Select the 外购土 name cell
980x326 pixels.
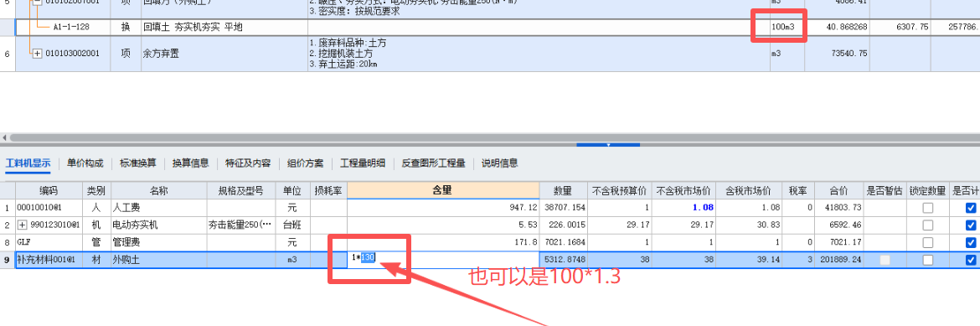(x=159, y=260)
